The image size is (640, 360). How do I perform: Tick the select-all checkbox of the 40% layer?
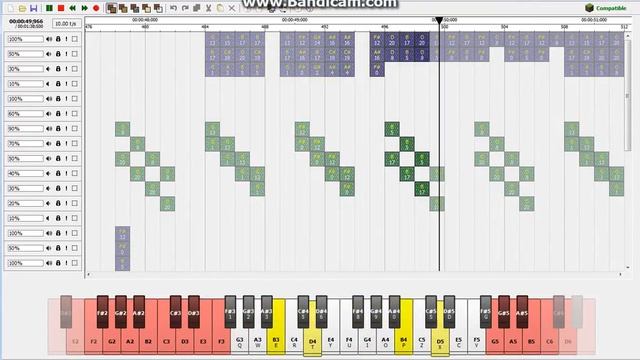pyautogui.click(x=75, y=173)
